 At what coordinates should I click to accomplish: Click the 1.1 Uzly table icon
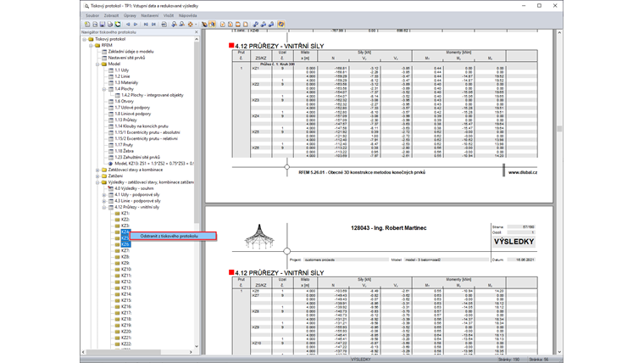pos(111,70)
